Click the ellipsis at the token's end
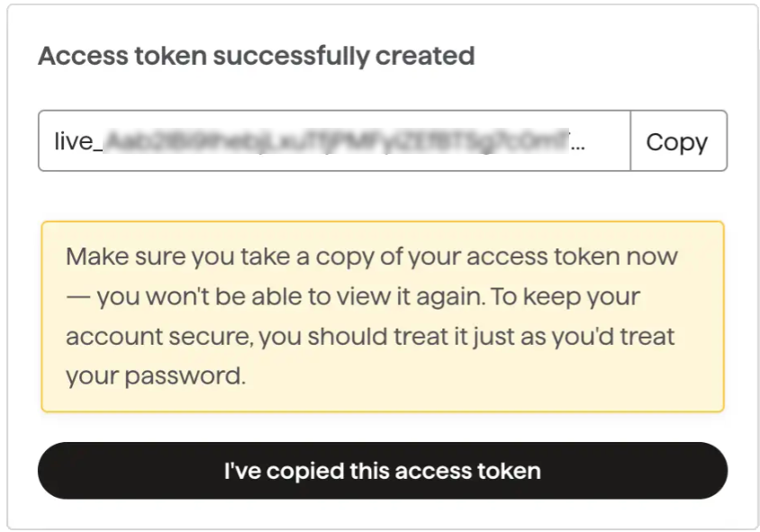 (578, 142)
